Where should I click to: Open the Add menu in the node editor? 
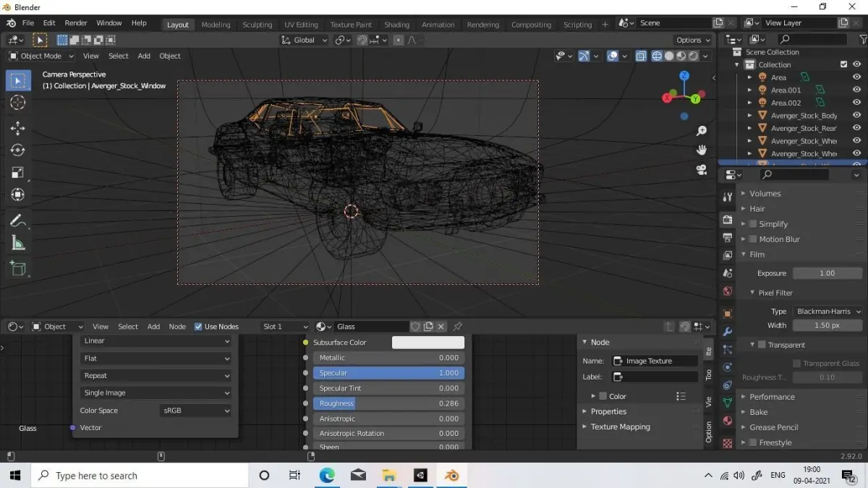click(153, 327)
